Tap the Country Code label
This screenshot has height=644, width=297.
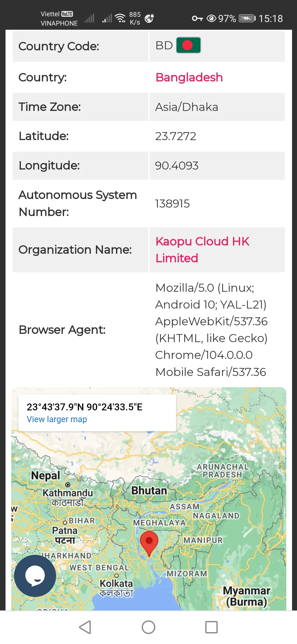pos(59,46)
